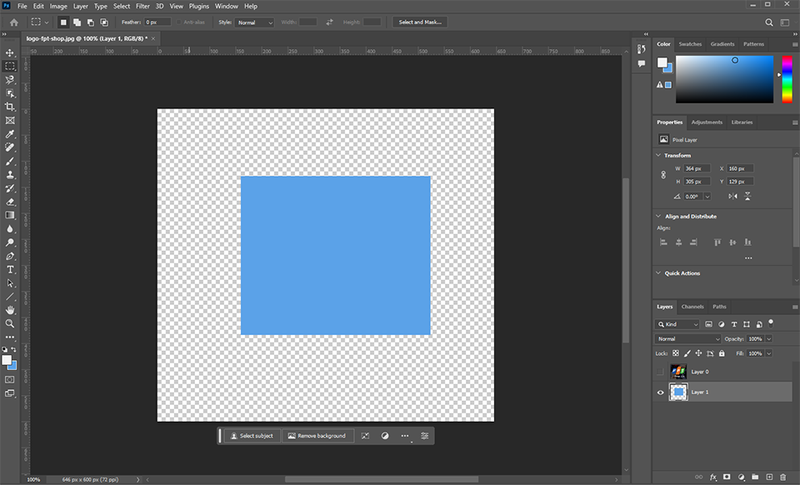
Task: Select the Lasso tool in toolbar
Action: (10, 80)
